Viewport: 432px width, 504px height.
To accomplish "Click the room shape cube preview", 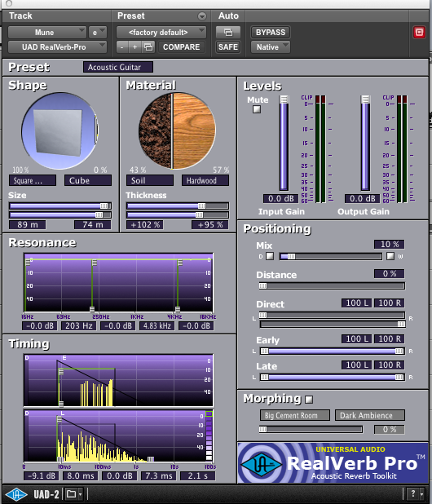I will click(60, 130).
